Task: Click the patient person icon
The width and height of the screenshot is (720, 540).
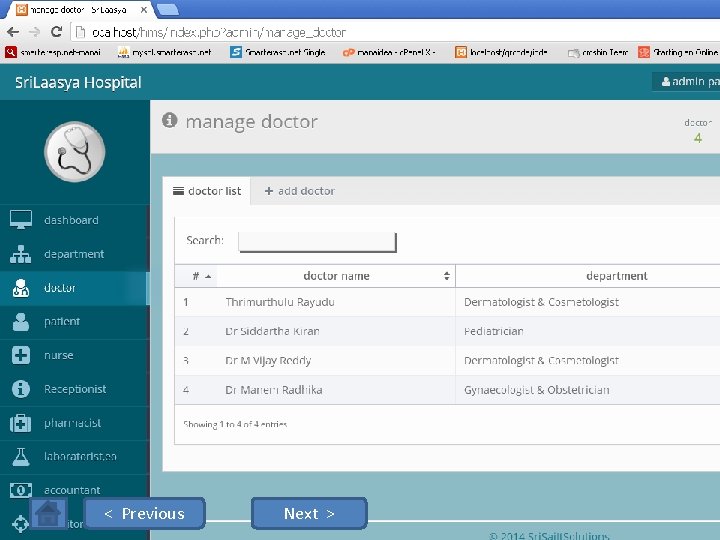Action: pos(21,321)
